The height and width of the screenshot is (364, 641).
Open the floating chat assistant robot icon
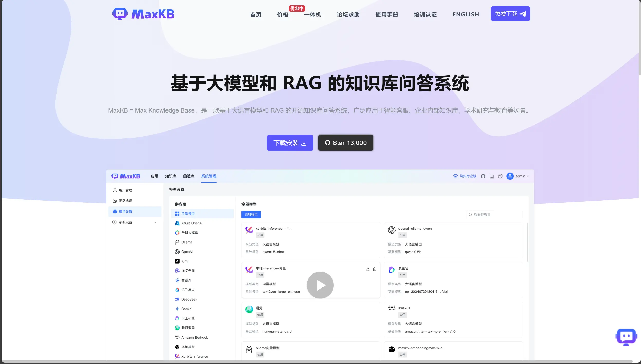[626, 337]
